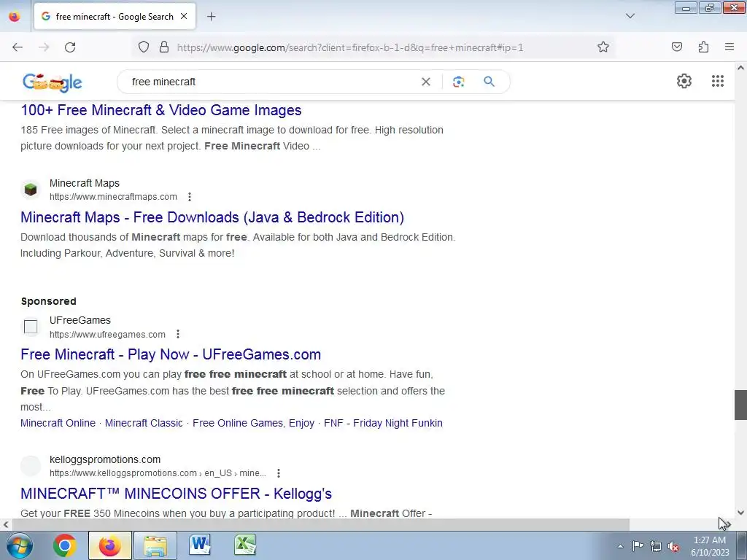The width and height of the screenshot is (747, 560).
Task: Click the kelloggspromotions.com site favicon
Action: coord(31,466)
